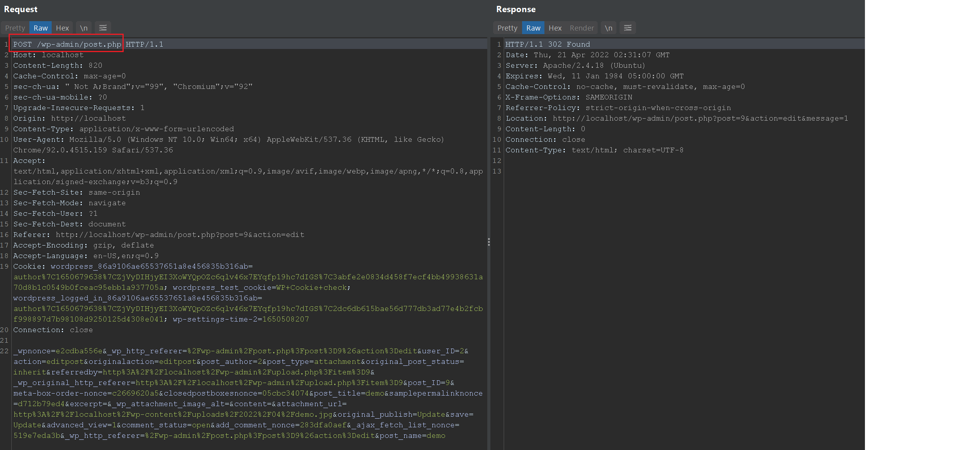The height and width of the screenshot is (450, 980).
Task: Click the 'HTTP/1.1 302 Found' status line
Action: (x=548, y=44)
